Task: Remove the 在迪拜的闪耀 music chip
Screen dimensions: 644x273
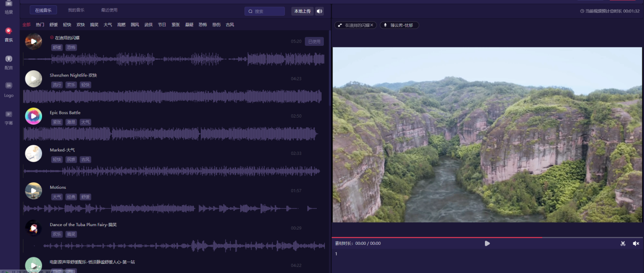Action: (x=372, y=25)
